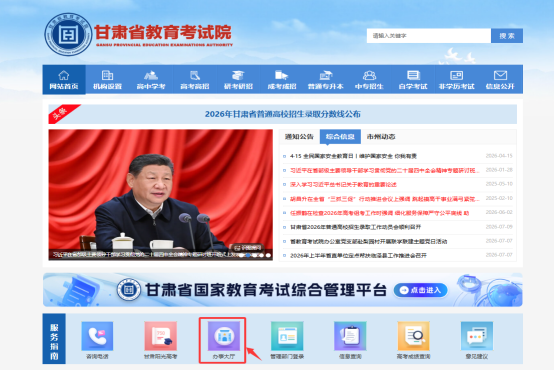Switch to the 市州动态 tab

pos(381,137)
